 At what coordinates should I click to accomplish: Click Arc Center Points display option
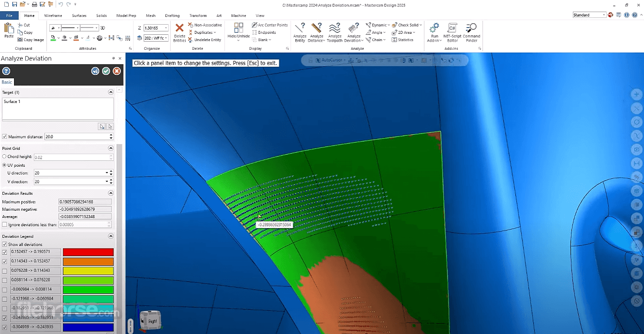(x=270, y=25)
